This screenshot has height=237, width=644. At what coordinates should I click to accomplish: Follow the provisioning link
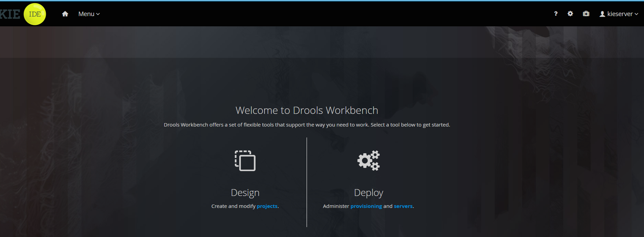(x=366, y=206)
